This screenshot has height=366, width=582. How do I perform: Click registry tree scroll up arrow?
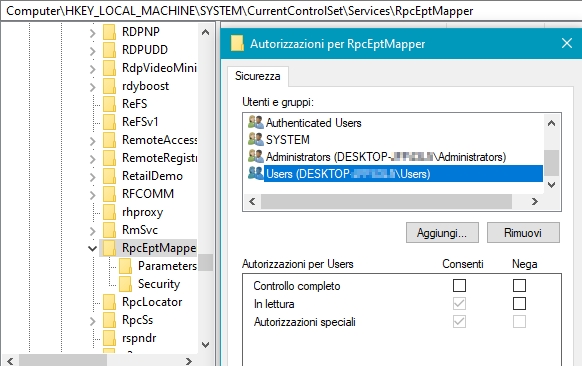pyautogui.click(x=205, y=32)
